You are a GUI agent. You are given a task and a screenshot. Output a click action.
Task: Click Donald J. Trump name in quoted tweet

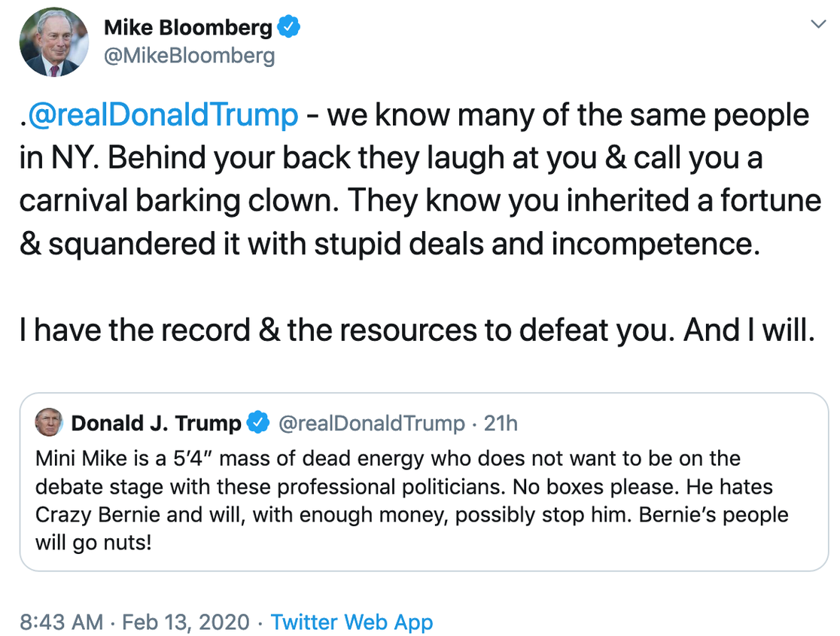(157, 424)
